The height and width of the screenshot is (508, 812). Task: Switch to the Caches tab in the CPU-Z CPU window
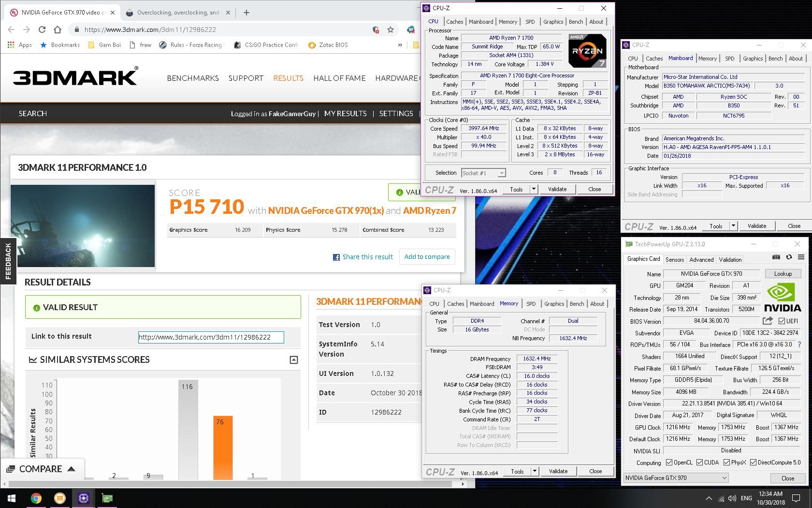454,22
